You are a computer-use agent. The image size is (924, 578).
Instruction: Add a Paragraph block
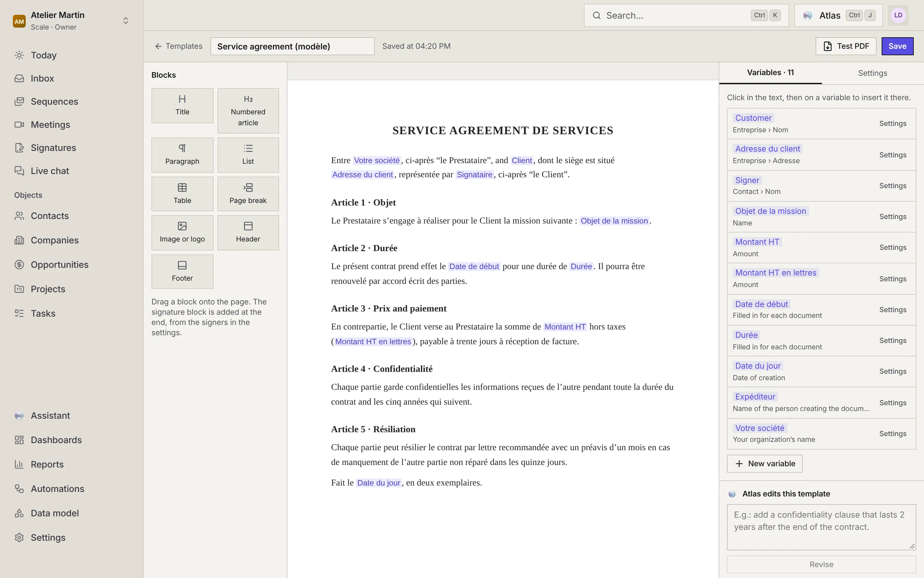(182, 155)
